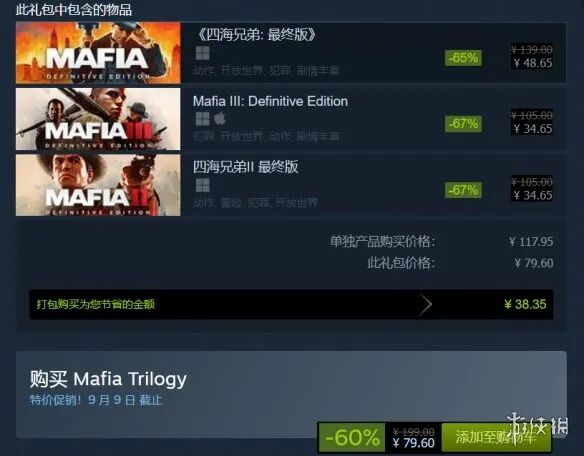Click the -60% bundle discount badge
The width and height of the screenshot is (584, 456).
click(x=352, y=437)
